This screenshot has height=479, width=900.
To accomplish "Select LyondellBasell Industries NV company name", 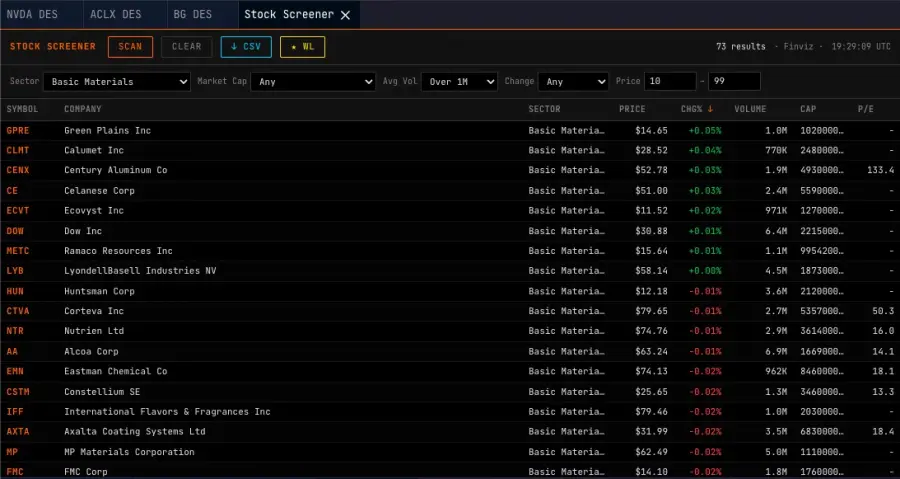I will tap(140, 271).
